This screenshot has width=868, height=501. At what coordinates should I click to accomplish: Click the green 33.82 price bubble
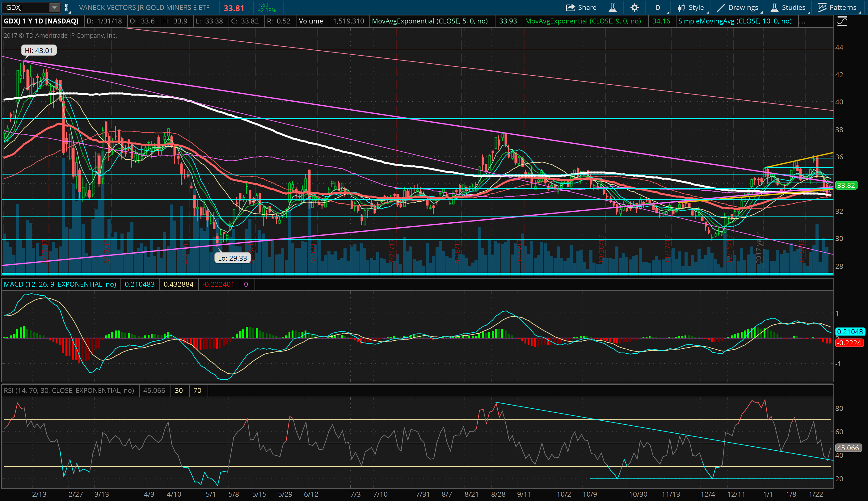(846, 185)
